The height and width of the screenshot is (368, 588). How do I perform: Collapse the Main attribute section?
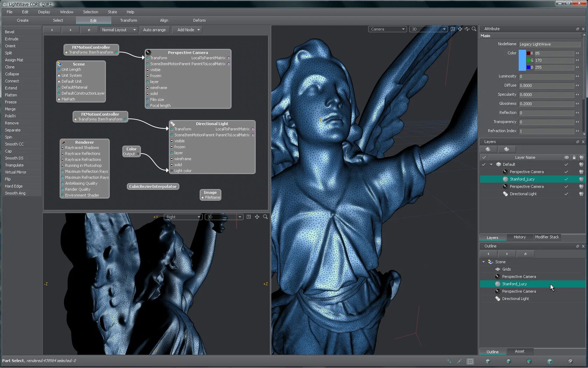580,36
